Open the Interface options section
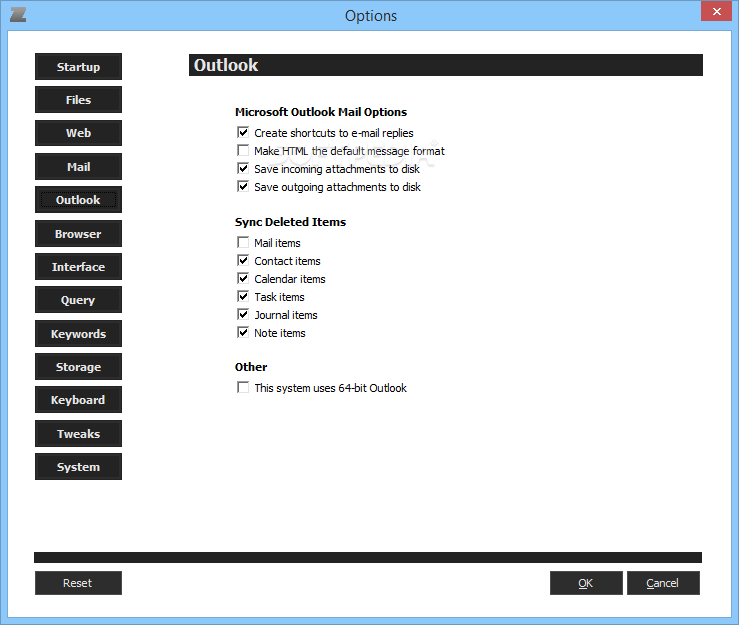Screen dimensions: 739x625 pyautogui.click(x=78, y=266)
